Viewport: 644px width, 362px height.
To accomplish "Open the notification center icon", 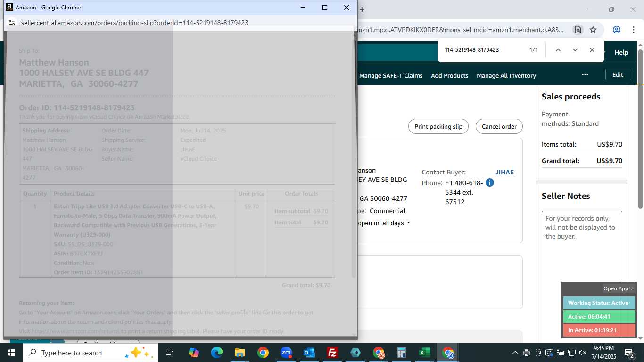I will pos(629,353).
